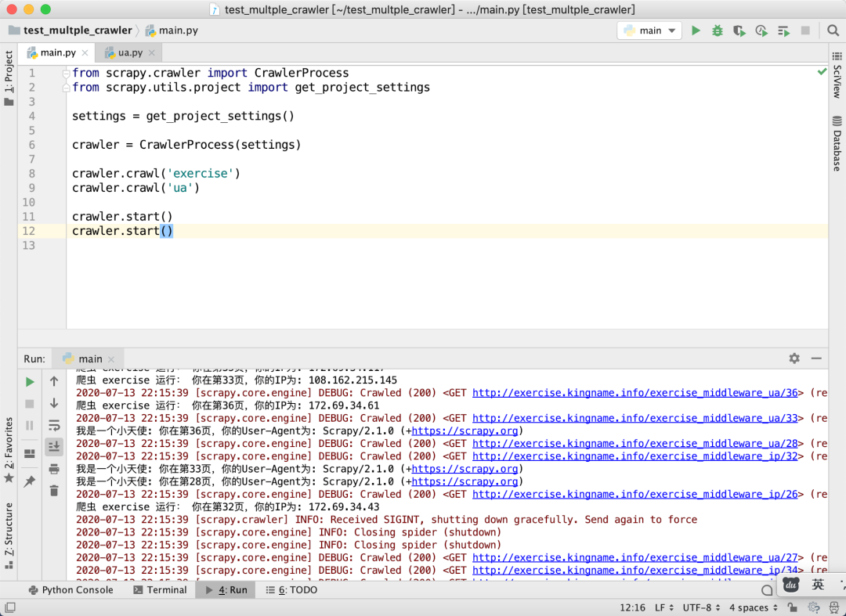
Task: Run main with coverage
Action: (739, 31)
